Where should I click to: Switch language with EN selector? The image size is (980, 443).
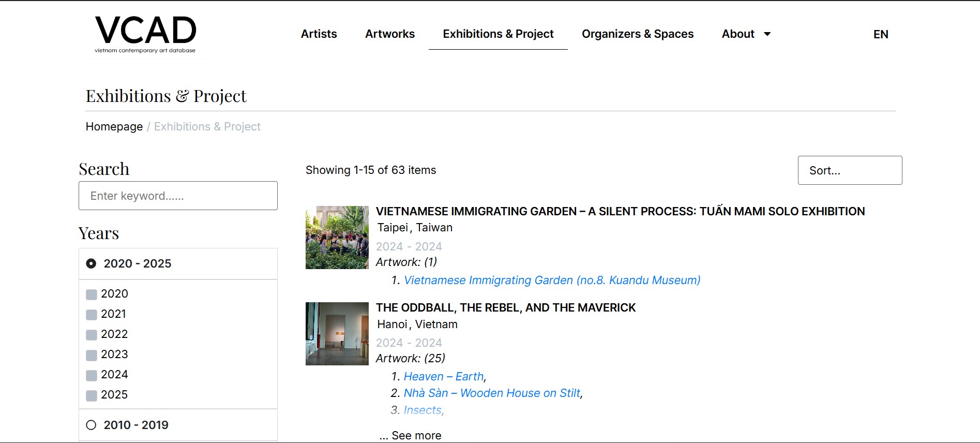click(x=880, y=34)
